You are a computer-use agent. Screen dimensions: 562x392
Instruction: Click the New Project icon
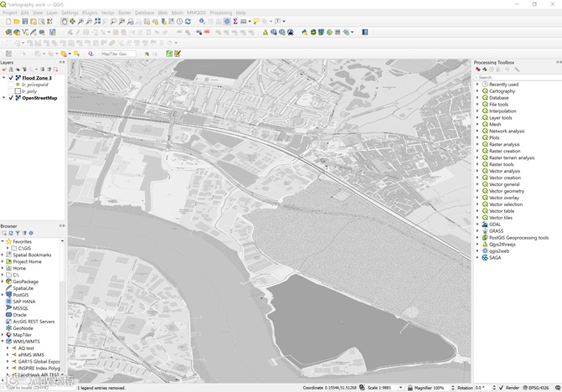7,22
